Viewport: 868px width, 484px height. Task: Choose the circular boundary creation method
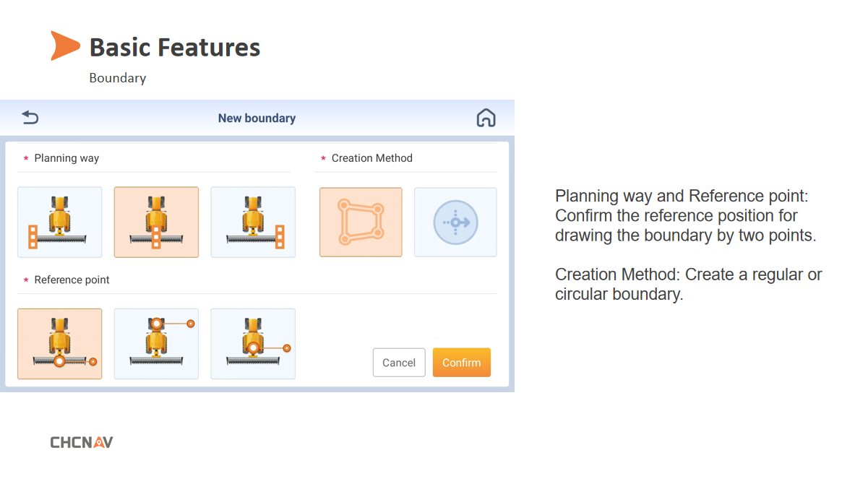455,222
